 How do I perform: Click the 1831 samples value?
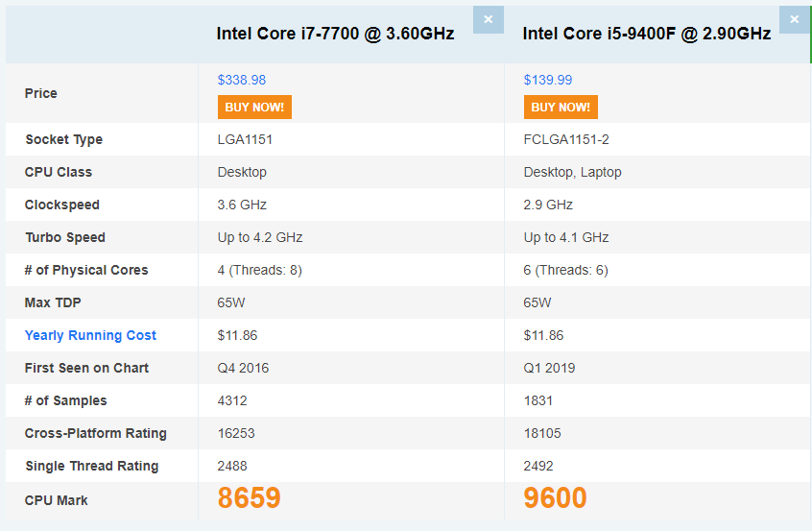(x=538, y=400)
